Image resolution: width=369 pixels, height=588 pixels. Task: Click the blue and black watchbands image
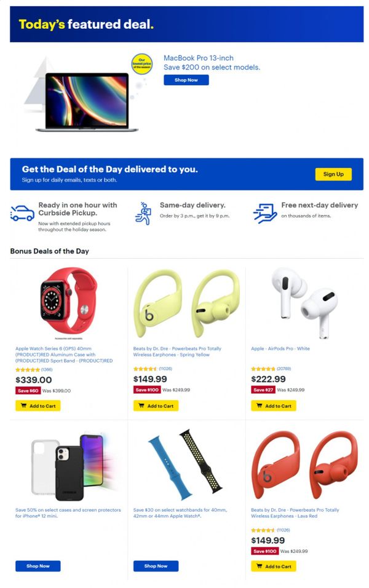pos(186,465)
